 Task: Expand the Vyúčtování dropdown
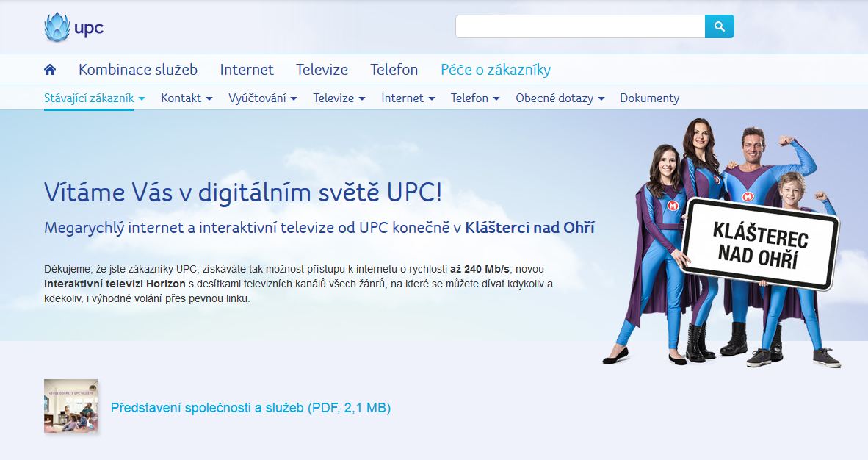(x=262, y=98)
